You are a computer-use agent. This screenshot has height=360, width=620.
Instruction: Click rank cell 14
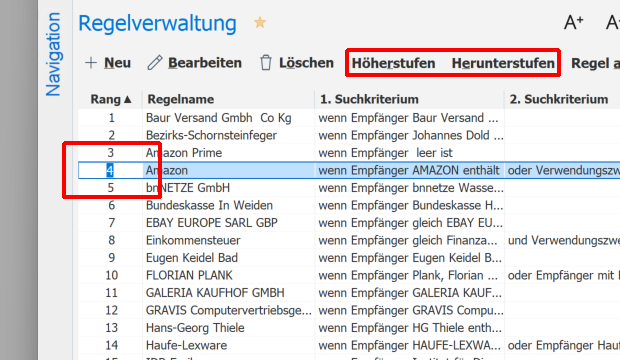coord(112,345)
